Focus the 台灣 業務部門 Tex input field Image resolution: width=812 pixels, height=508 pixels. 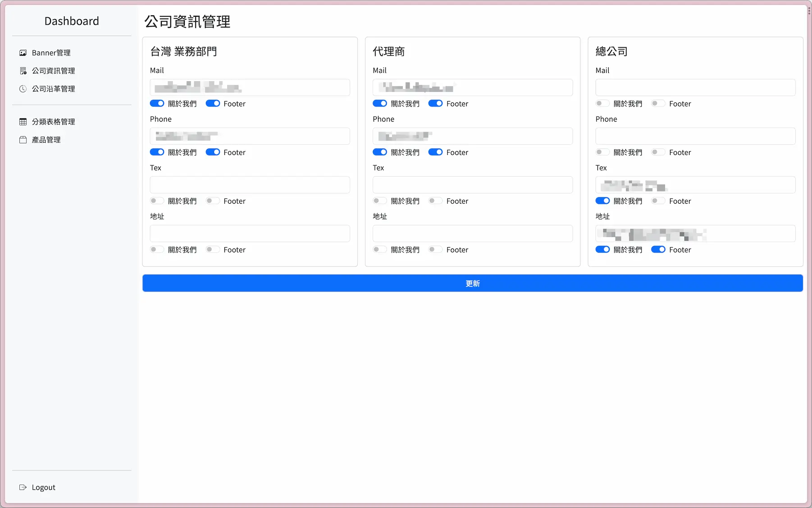click(250, 185)
